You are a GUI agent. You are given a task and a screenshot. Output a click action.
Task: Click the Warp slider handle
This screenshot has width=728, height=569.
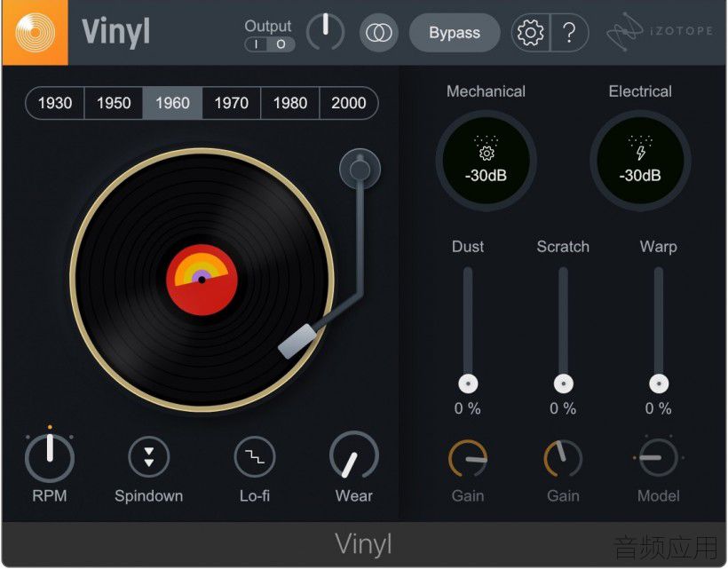click(659, 383)
